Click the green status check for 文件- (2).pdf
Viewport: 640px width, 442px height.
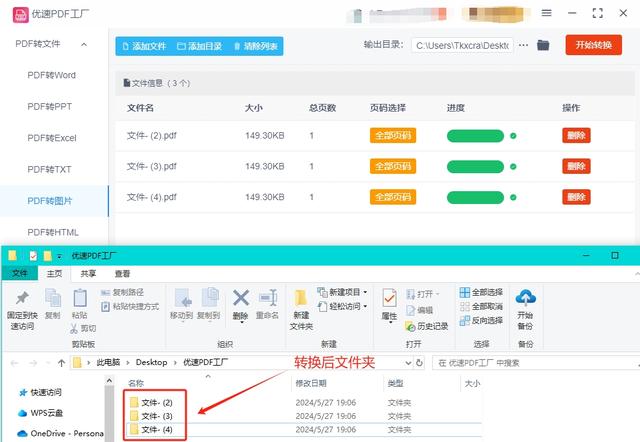[513, 136]
